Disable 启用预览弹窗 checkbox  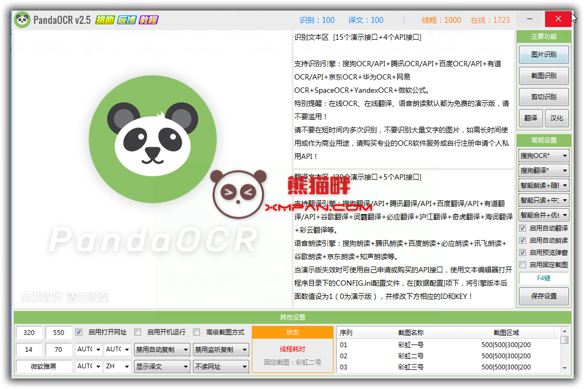point(523,253)
